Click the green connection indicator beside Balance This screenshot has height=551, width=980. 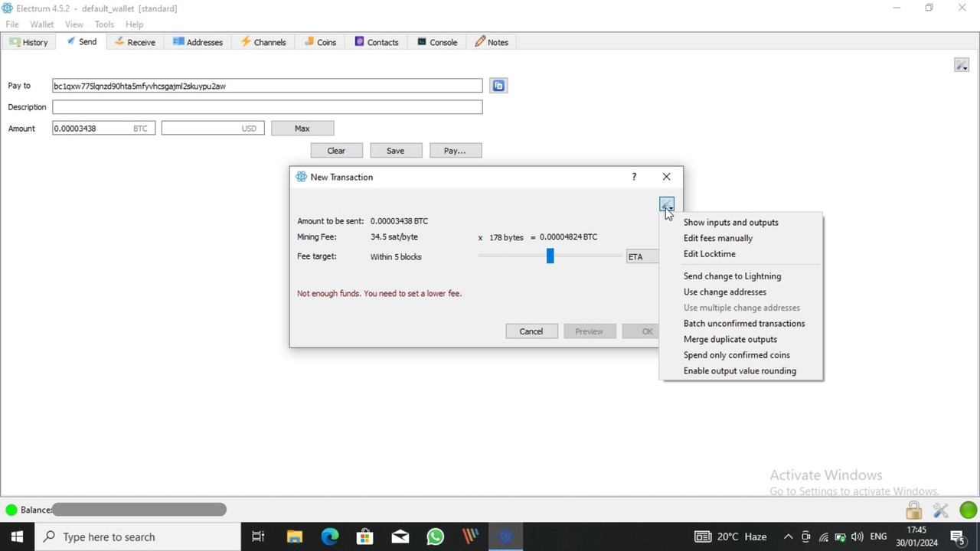(11, 510)
